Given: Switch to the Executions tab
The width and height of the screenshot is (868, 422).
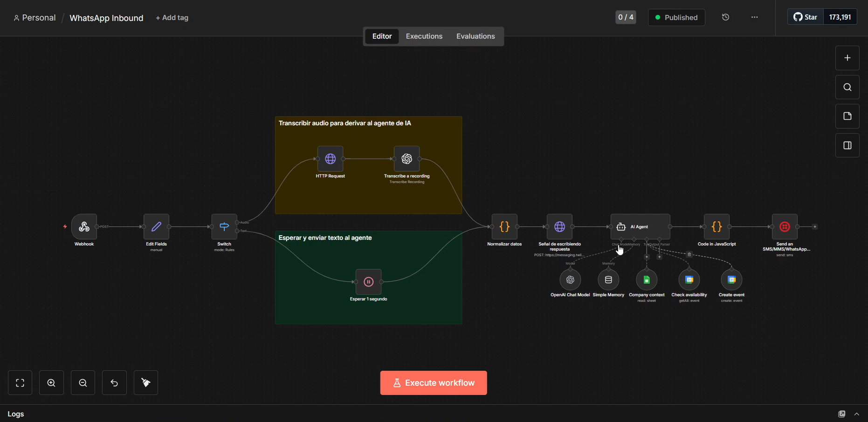Looking at the screenshot, I should coord(424,36).
